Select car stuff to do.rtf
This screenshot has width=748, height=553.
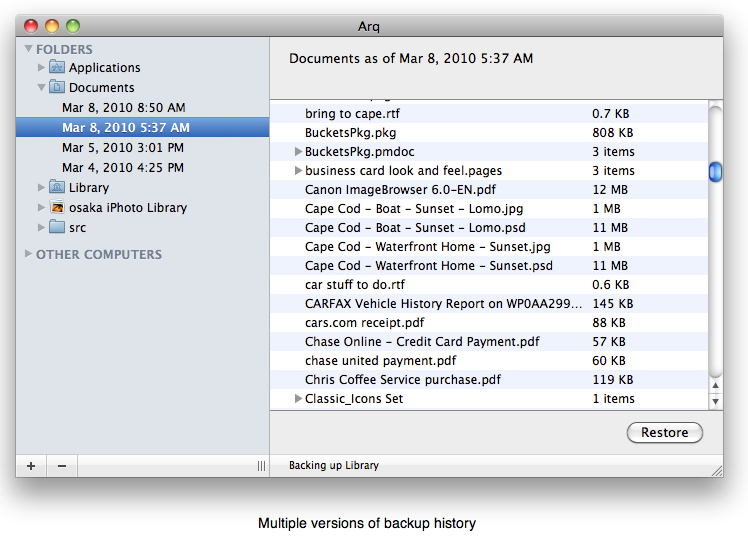coord(354,285)
